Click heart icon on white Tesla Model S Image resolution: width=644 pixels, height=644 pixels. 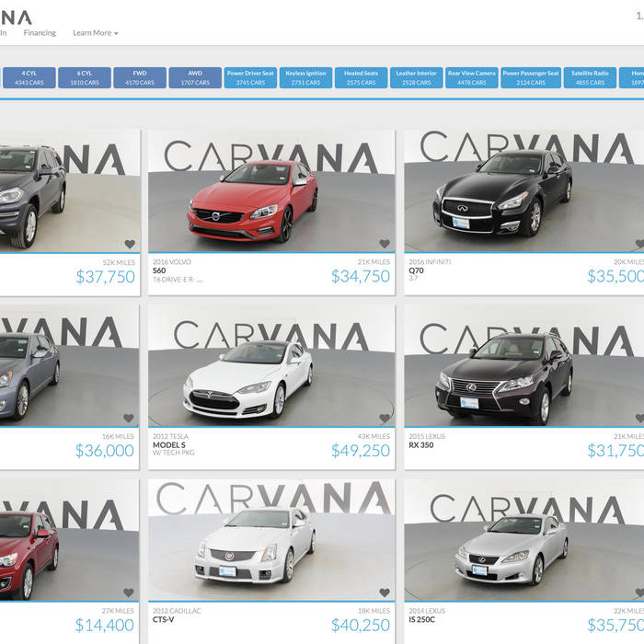(x=385, y=419)
